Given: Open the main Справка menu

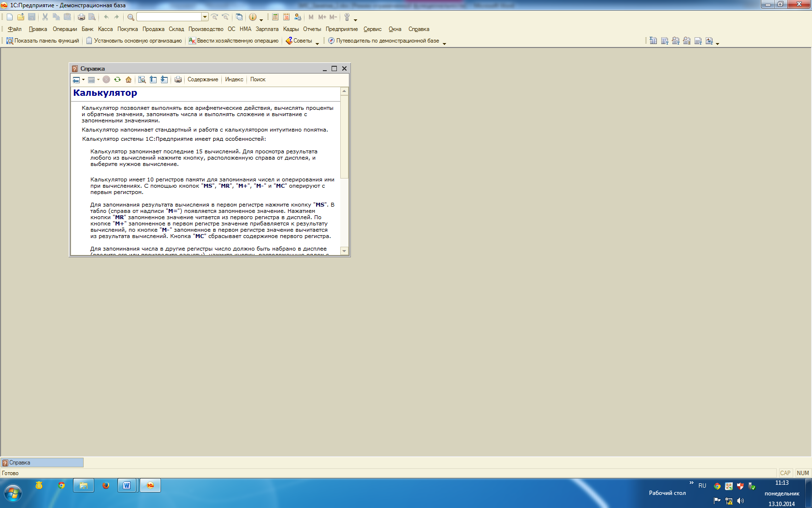Looking at the screenshot, I should coord(419,29).
